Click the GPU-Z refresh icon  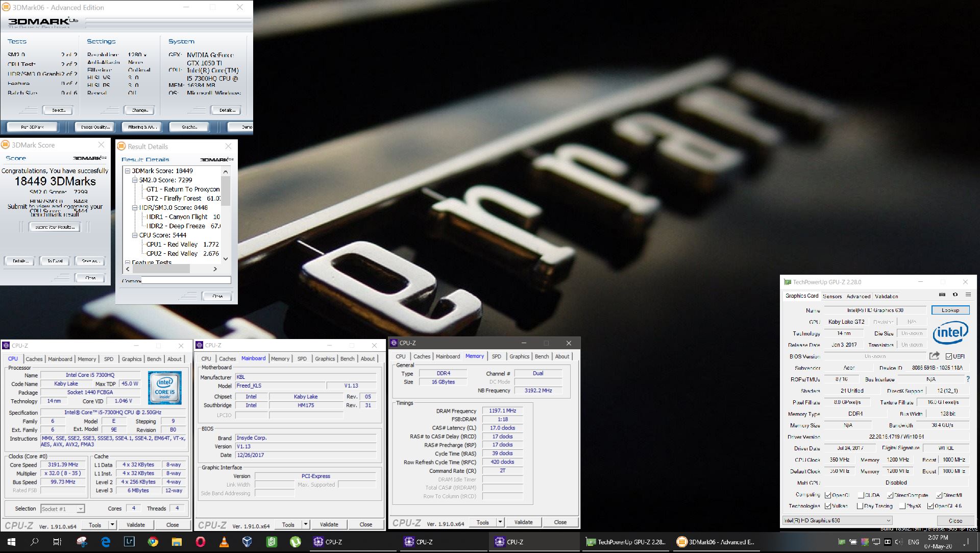pos(955,295)
